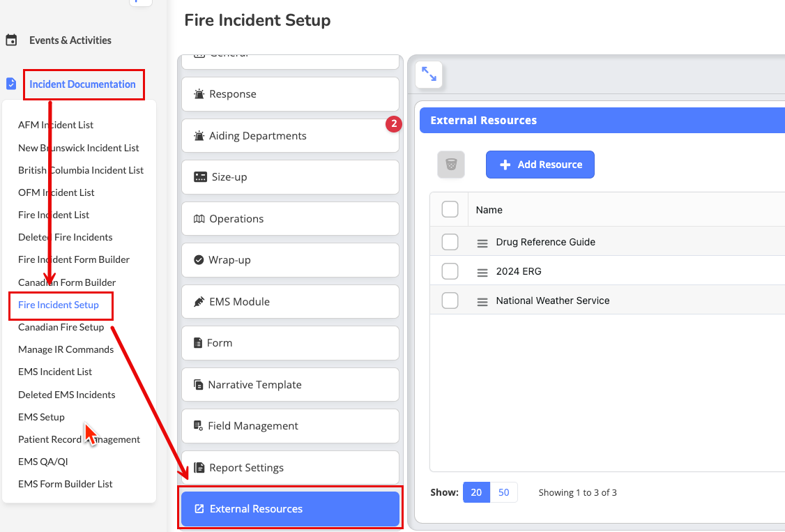Image resolution: width=785 pixels, height=532 pixels.
Task: Click the National Weather Service drag handle
Action: 482,301
